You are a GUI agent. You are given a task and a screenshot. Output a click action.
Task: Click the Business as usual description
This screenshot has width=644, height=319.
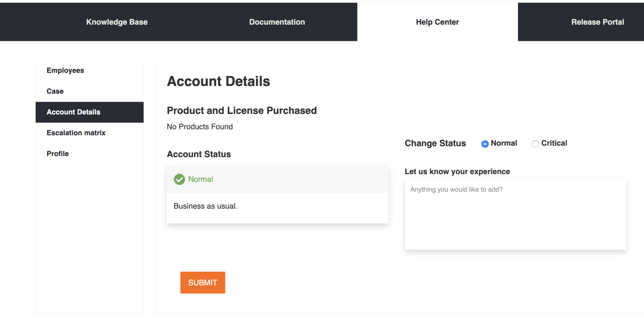(x=205, y=206)
